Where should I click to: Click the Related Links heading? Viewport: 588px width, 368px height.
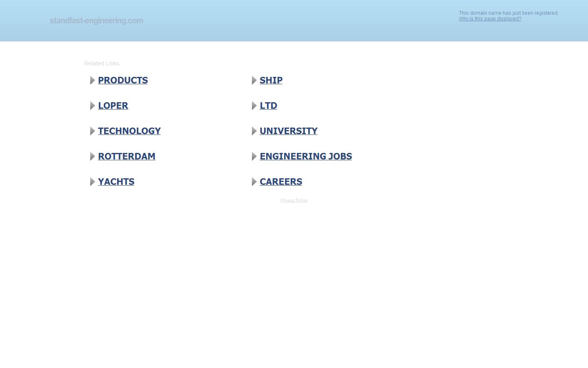click(101, 63)
